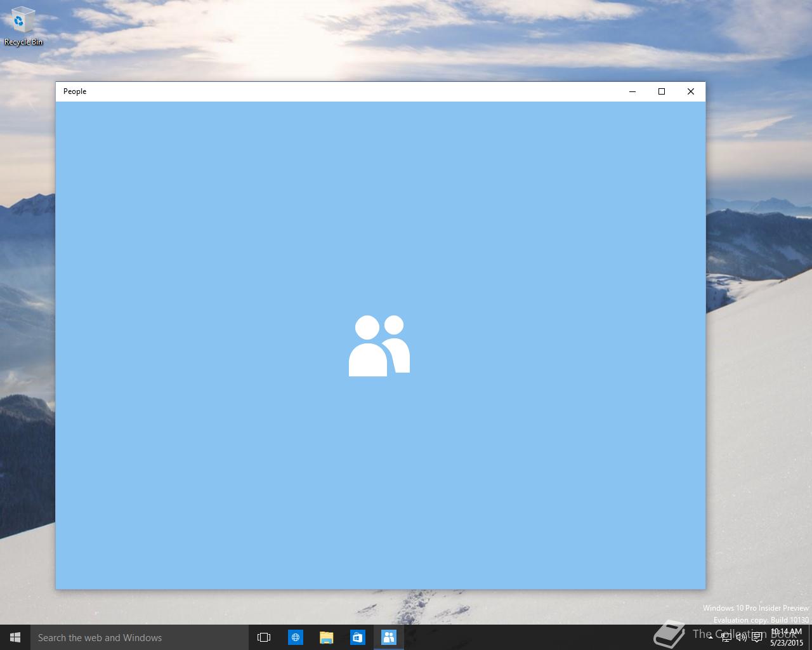The height and width of the screenshot is (650, 812).
Task: Open the clock showing 10:14 AM
Action: 787,637
